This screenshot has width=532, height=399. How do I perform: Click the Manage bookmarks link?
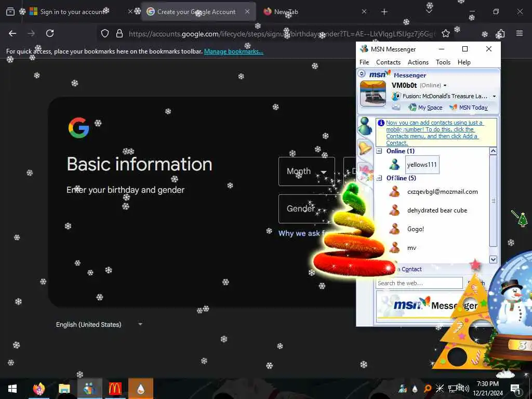[233, 51]
